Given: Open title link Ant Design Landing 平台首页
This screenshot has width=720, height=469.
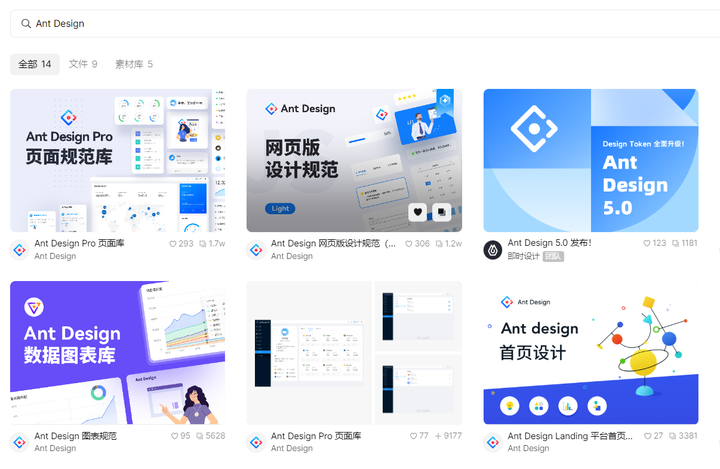Looking at the screenshot, I should tap(570, 436).
